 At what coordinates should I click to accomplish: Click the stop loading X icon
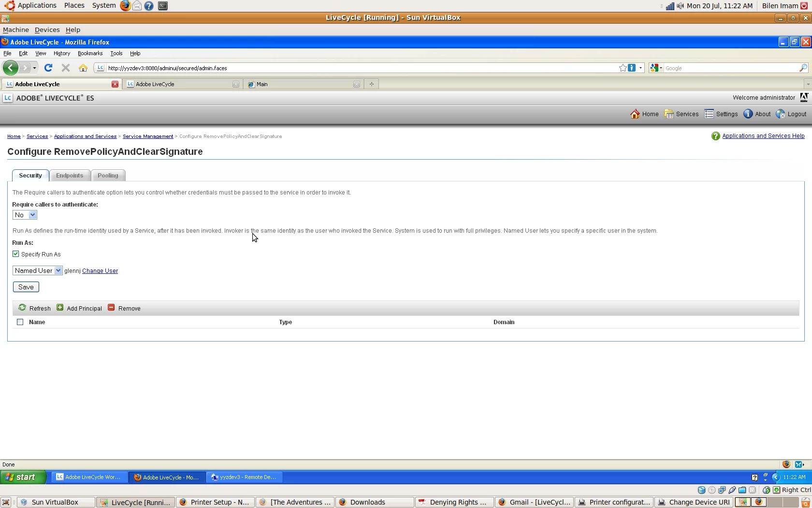pyautogui.click(x=66, y=68)
